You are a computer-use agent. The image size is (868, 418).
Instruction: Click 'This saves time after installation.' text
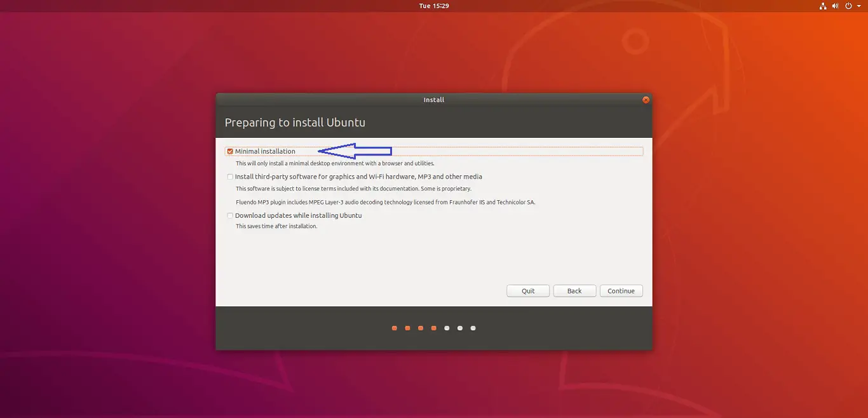click(276, 226)
